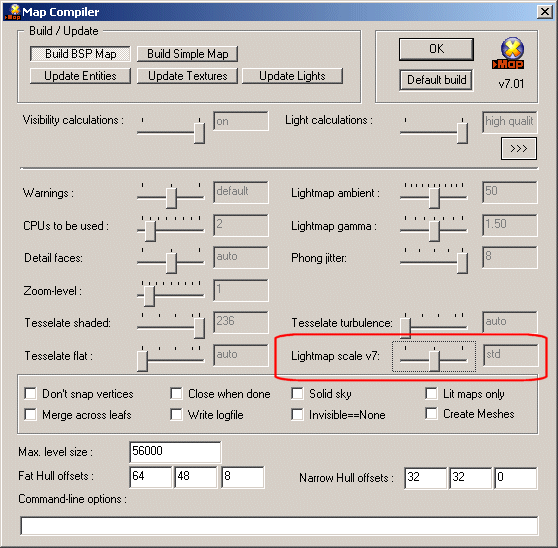Click the Visibility calculations 'on' value box
Screen dimensions: 558x548
241,121
